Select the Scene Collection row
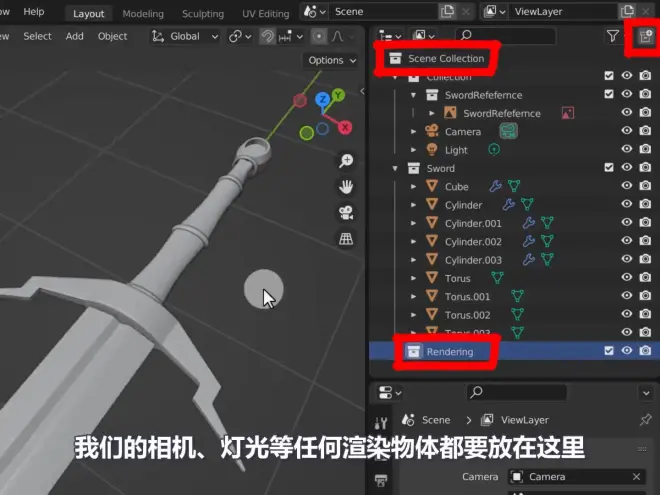The image size is (660, 495). coord(514,59)
